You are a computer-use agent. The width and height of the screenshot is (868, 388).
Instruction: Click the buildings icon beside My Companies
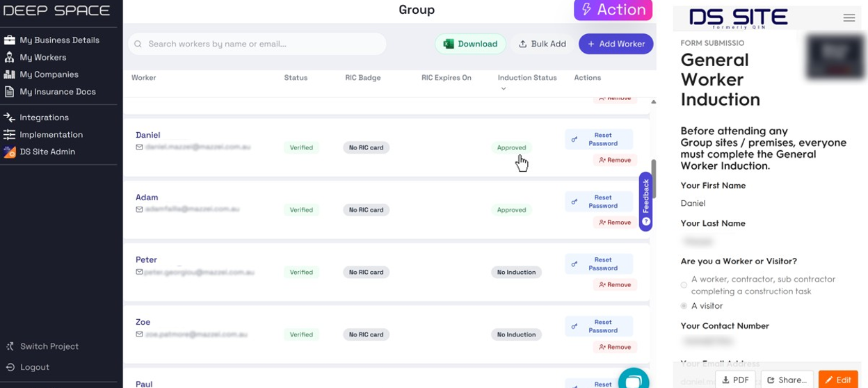tap(10, 74)
